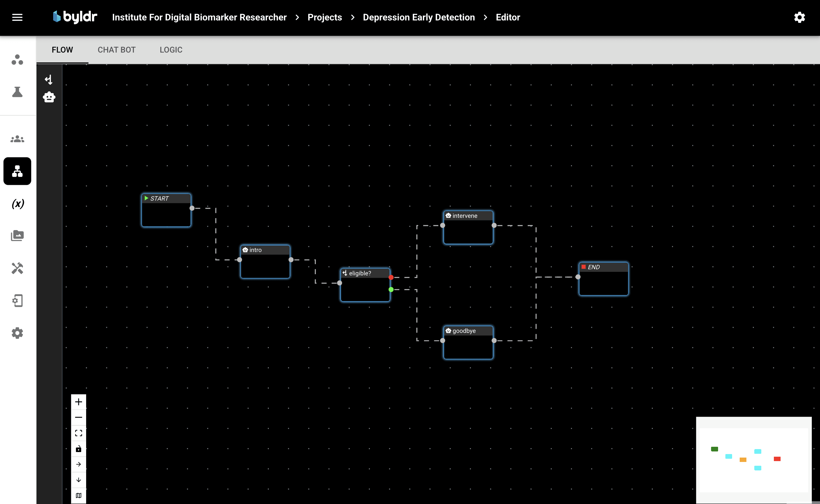
Task: Click the Editor breadcrumb
Action: [508, 17]
